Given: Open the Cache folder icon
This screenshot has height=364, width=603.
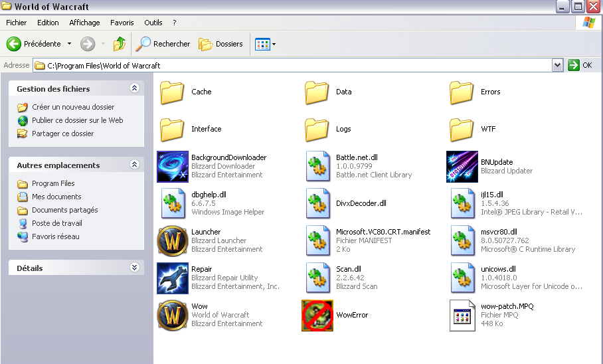Looking at the screenshot, I should [172, 92].
